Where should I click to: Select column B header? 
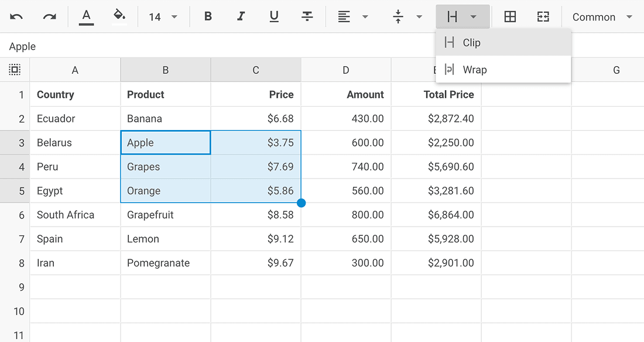point(166,70)
